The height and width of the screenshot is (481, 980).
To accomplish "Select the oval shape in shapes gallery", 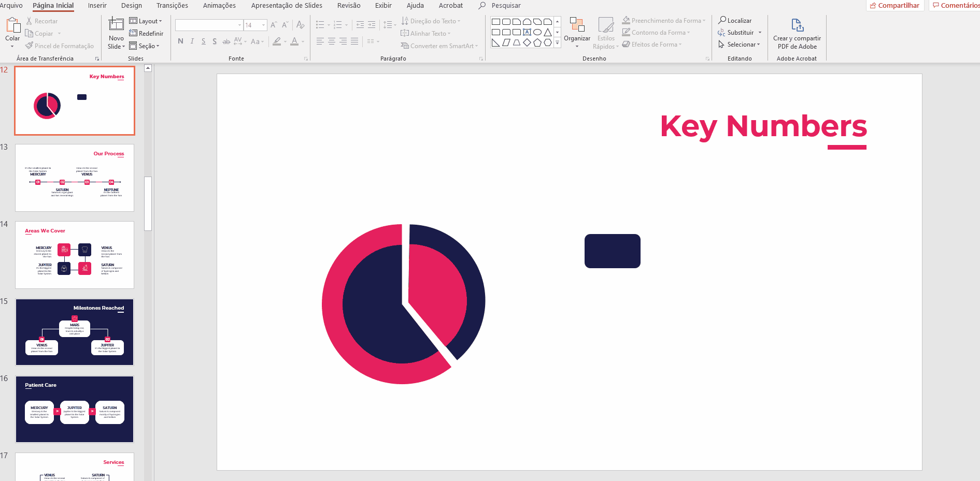I will [537, 32].
